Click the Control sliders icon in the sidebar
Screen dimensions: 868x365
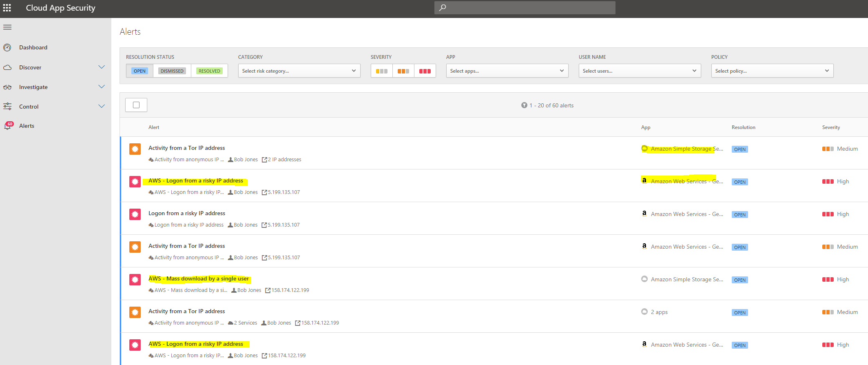pyautogui.click(x=7, y=107)
